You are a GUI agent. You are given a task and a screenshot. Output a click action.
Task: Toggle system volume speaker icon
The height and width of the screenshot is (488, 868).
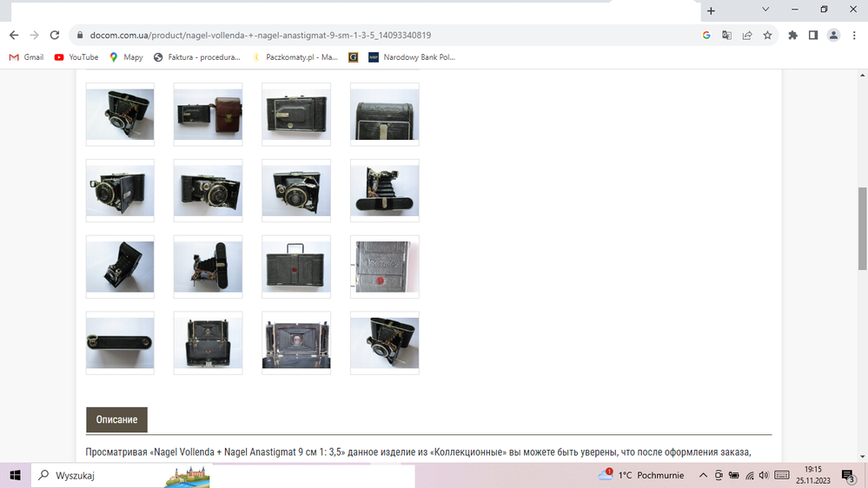(764, 476)
